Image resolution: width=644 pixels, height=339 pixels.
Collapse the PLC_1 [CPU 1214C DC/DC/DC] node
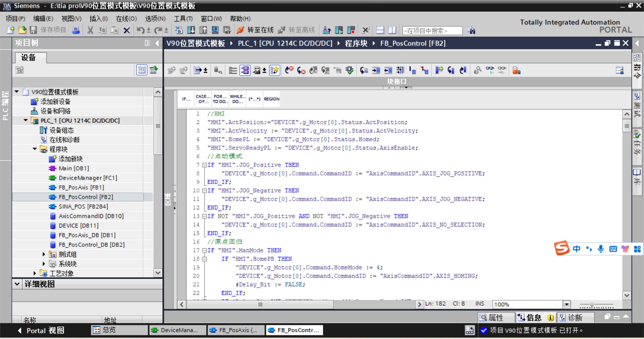(x=26, y=120)
